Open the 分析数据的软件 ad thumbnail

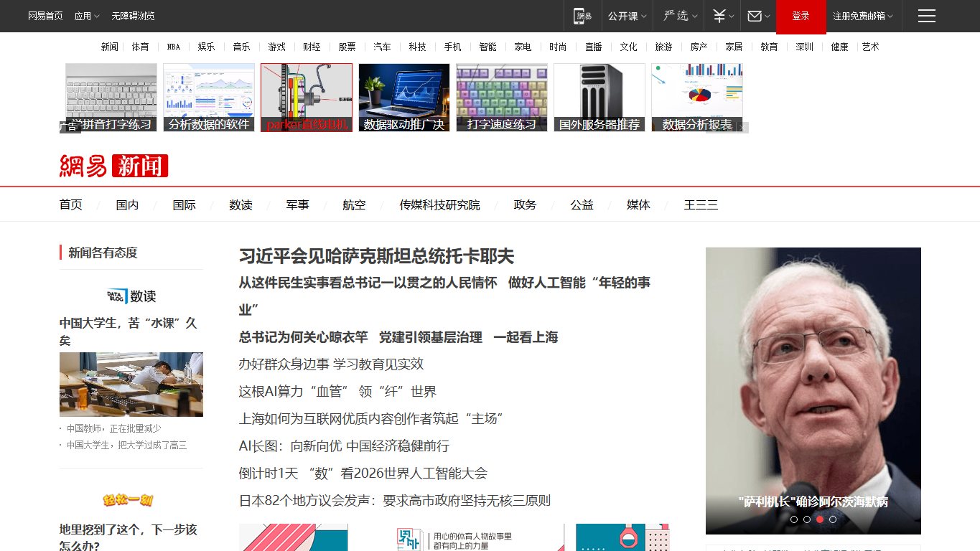[x=209, y=98]
